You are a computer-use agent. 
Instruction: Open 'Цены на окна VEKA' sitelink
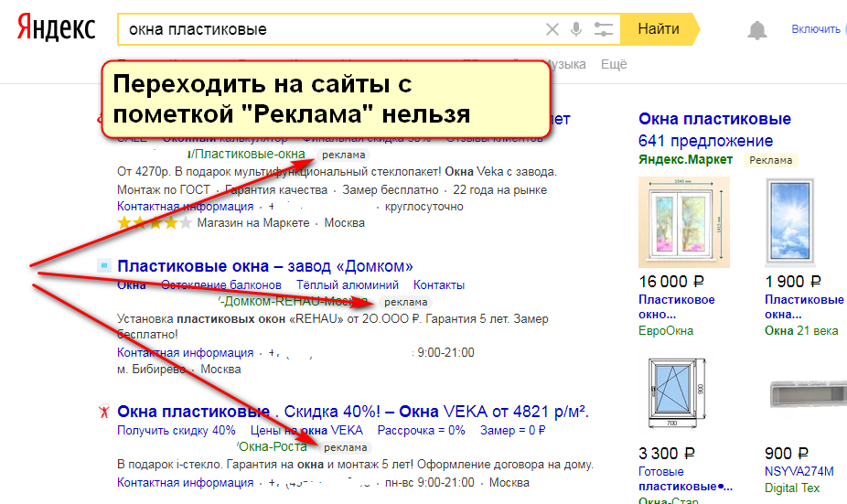(x=306, y=431)
